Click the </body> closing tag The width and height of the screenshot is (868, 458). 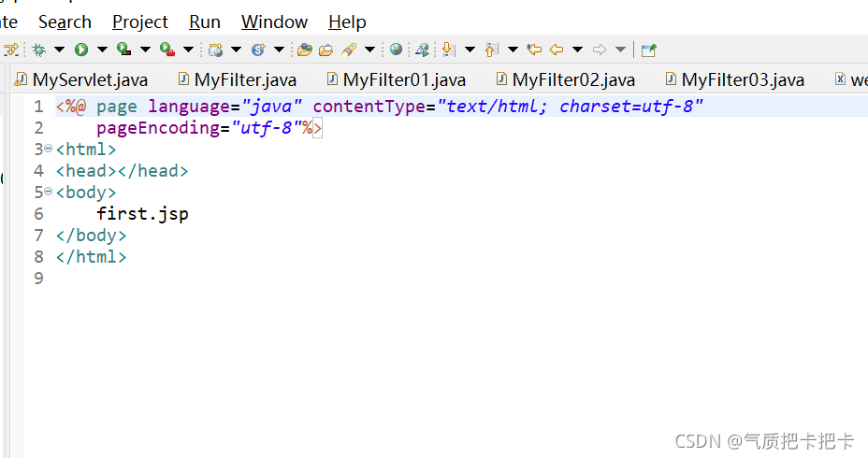point(92,236)
